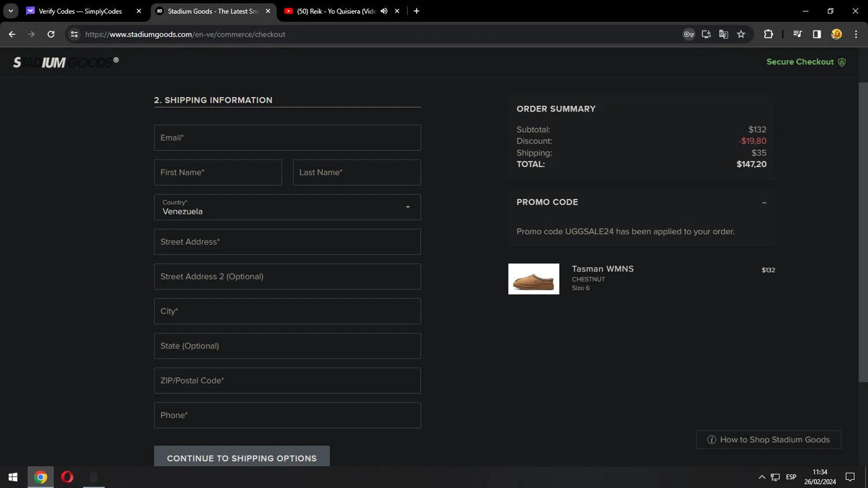View site information for stadiumgoods.com
This screenshot has width=868, height=488.
74,34
